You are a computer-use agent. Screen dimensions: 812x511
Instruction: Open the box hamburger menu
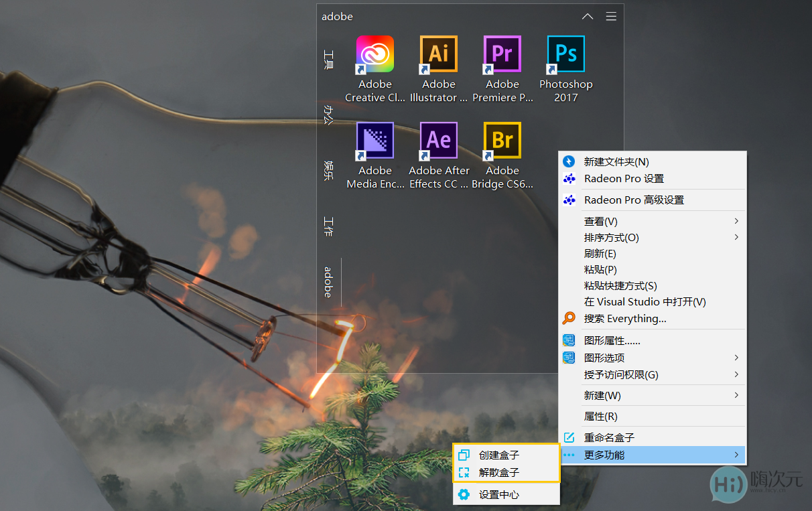pyautogui.click(x=611, y=17)
